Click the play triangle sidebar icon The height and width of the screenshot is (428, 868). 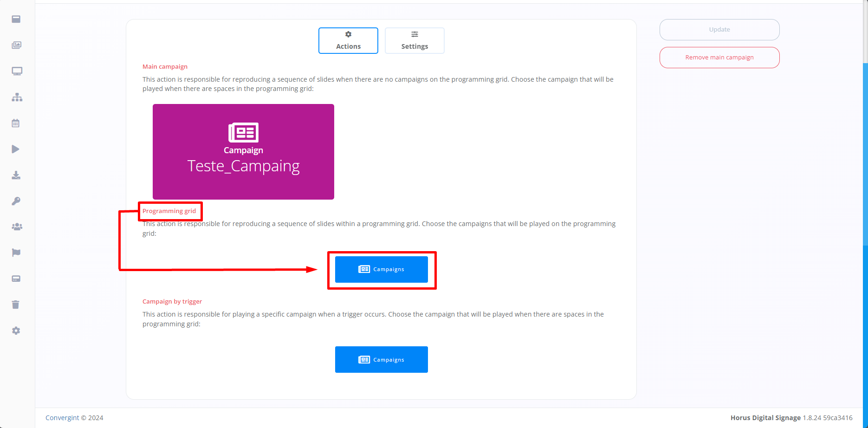(x=15, y=149)
